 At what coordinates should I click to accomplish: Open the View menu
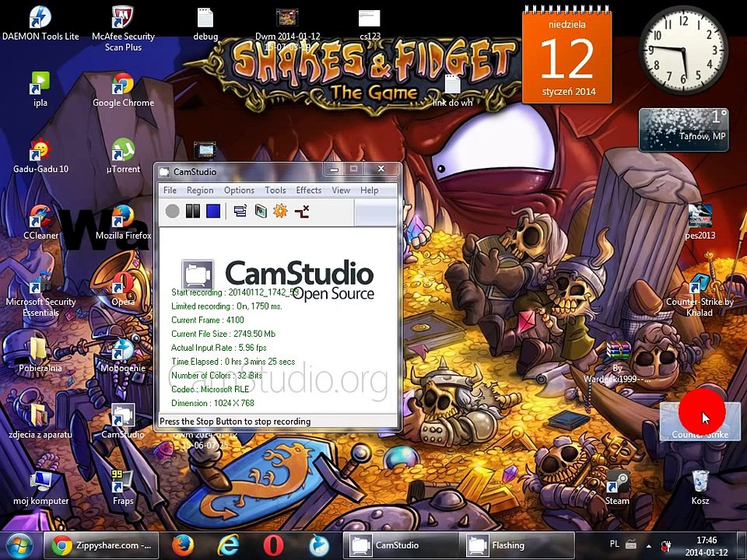tap(341, 190)
